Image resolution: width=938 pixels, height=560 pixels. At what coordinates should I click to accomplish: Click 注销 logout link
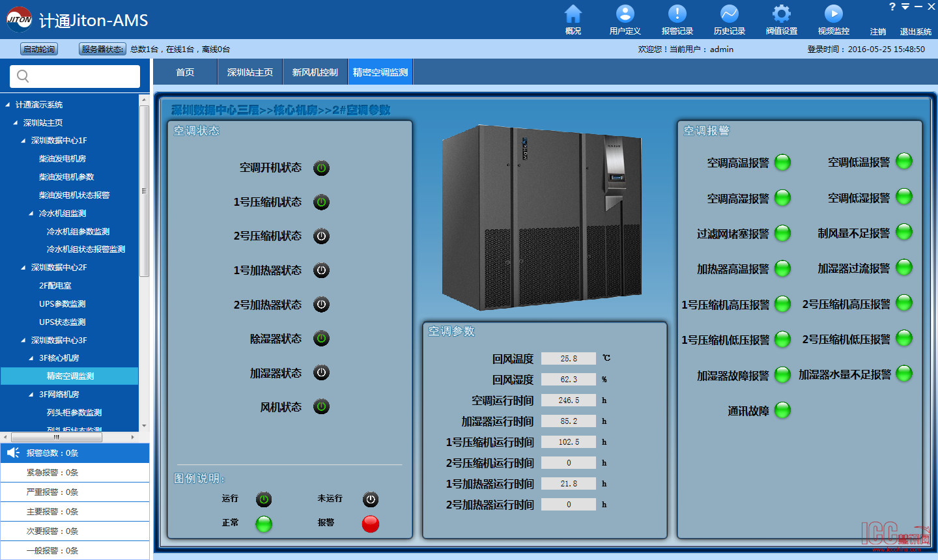[x=878, y=31]
